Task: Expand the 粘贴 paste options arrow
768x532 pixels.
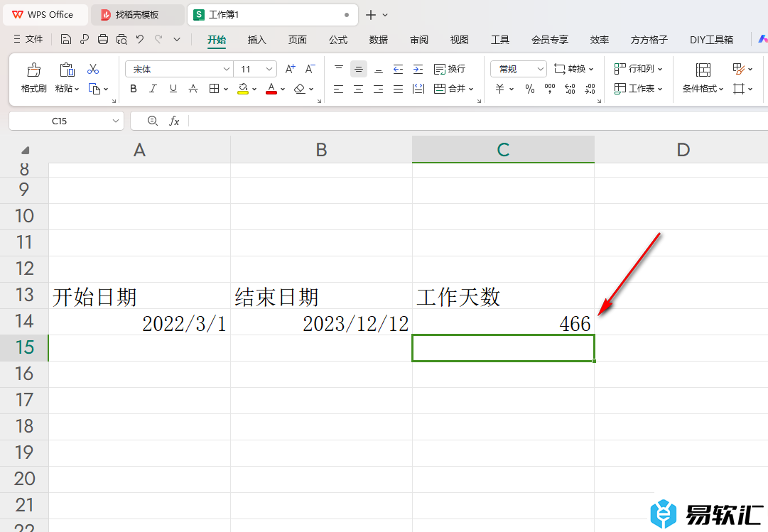Action: pyautogui.click(x=77, y=89)
